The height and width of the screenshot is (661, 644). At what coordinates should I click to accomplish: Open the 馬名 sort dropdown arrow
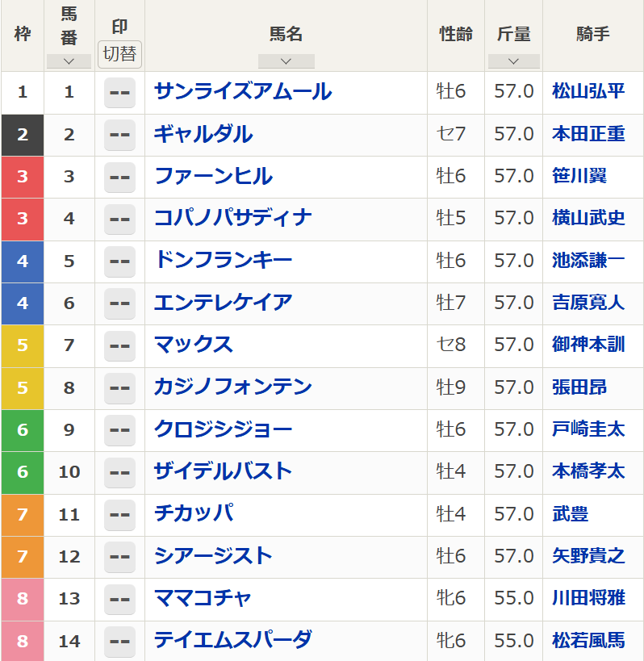[x=286, y=61]
